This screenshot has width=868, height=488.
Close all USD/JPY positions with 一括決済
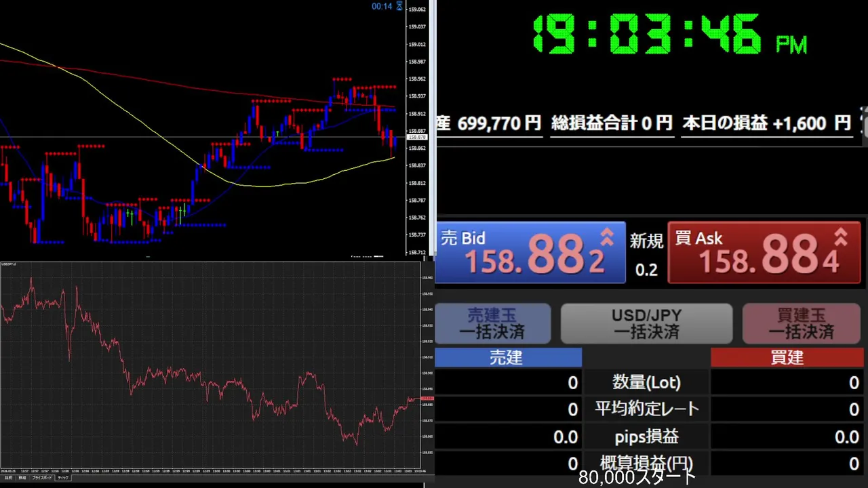[x=646, y=324]
